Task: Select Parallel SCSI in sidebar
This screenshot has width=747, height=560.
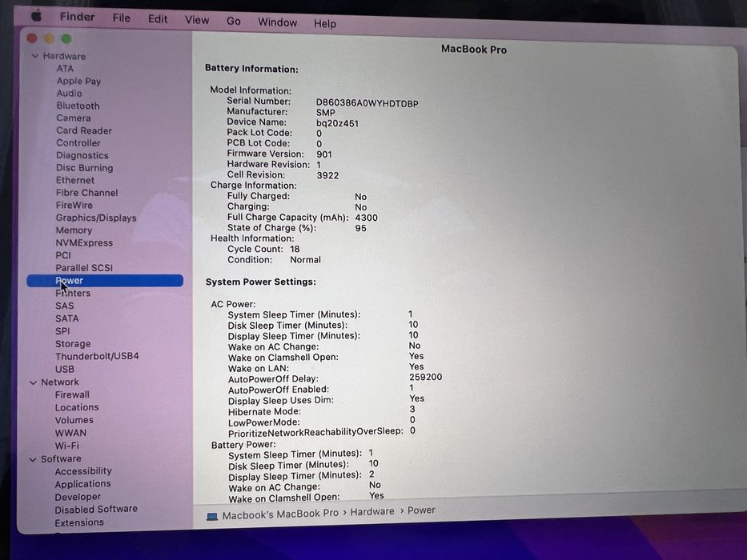Action: click(84, 268)
